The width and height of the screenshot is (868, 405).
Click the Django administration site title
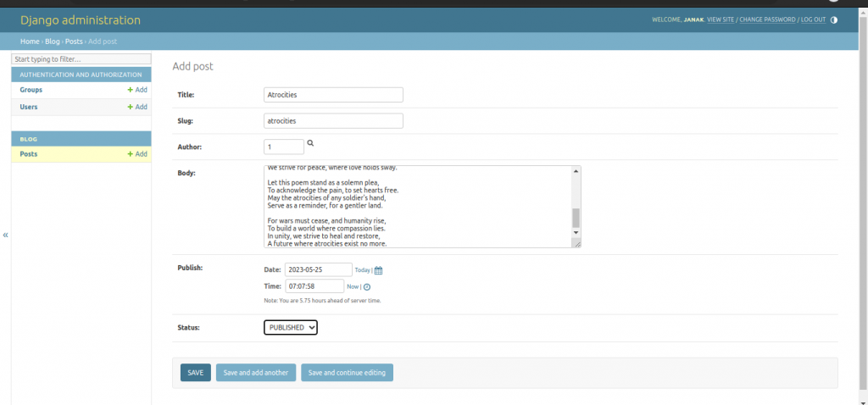coord(81,20)
